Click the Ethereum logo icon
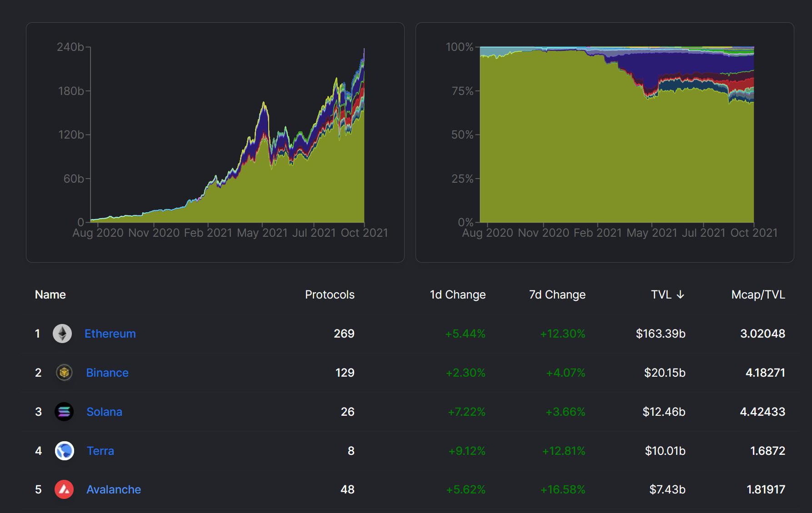The image size is (812, 513). (x=62, y=334)
